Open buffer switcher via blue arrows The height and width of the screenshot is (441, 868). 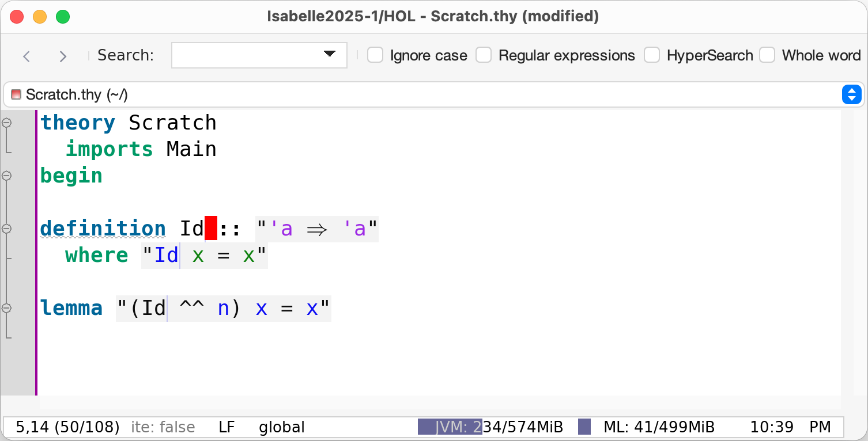851,94
